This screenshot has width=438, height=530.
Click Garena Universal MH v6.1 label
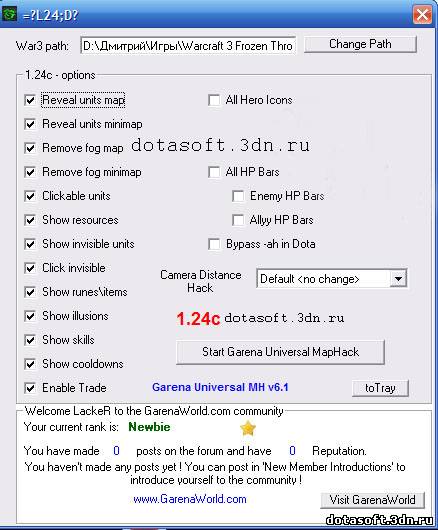click(x=220, y=387)
